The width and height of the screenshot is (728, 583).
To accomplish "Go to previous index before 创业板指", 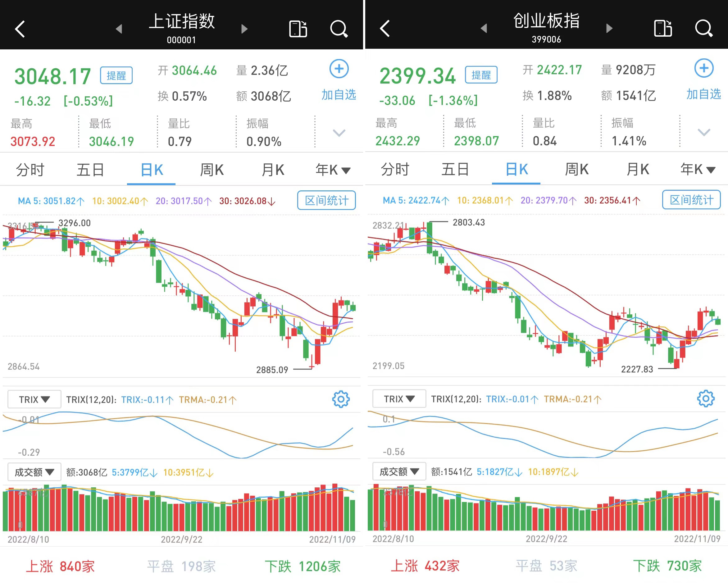I will [x=484, y=28].
